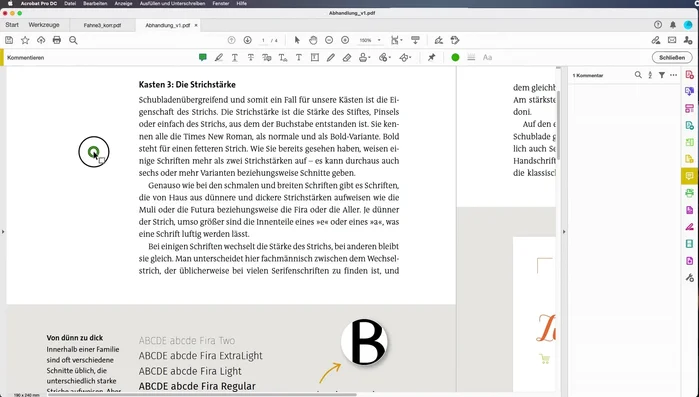699x397 pixels.
Task: Open the user account avatar
Action: point(688,25)
